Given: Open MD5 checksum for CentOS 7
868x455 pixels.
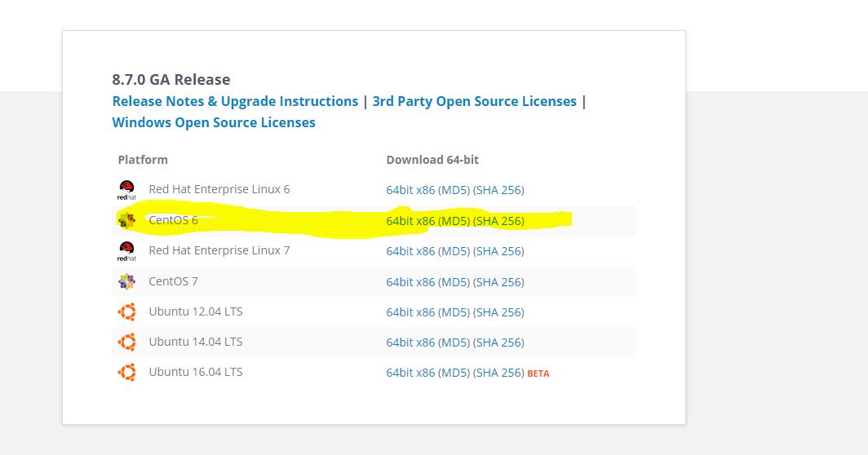Looking at the screenshot, I should point(454,282).
